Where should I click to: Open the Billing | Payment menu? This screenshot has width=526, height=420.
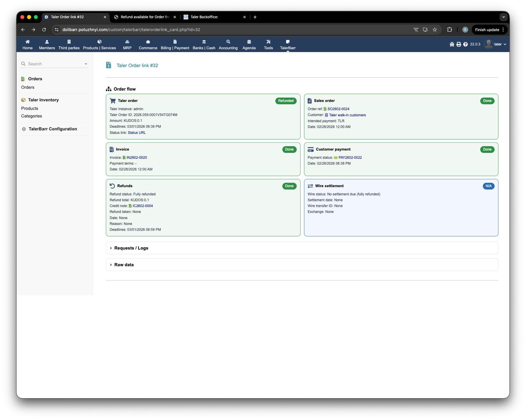point(175,44)
